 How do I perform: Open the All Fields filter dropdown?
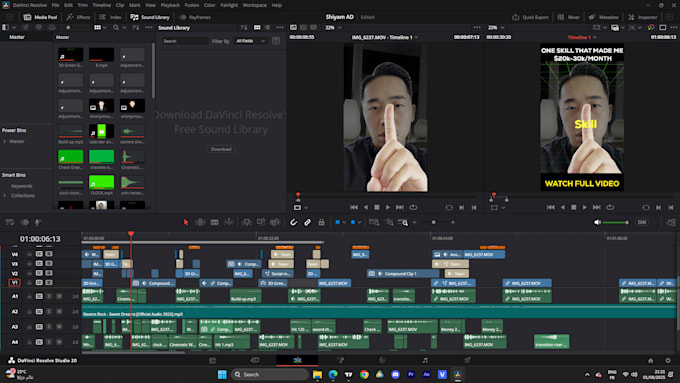click(x=251, y=41)
